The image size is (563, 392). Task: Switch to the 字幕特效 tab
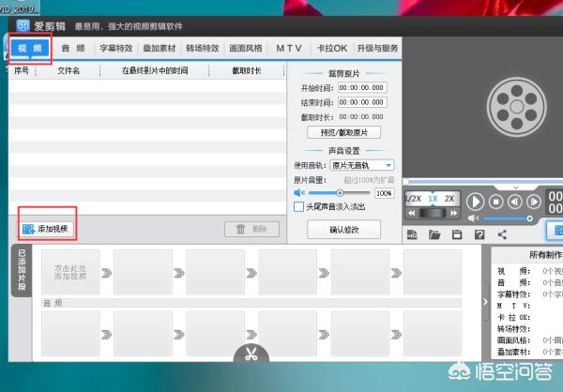(x=116, y=47)
